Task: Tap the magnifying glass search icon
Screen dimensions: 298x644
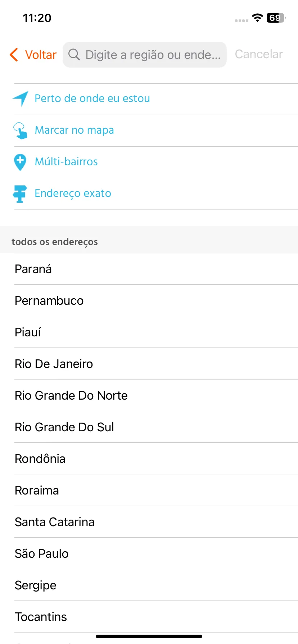Action: pos(74,55)
